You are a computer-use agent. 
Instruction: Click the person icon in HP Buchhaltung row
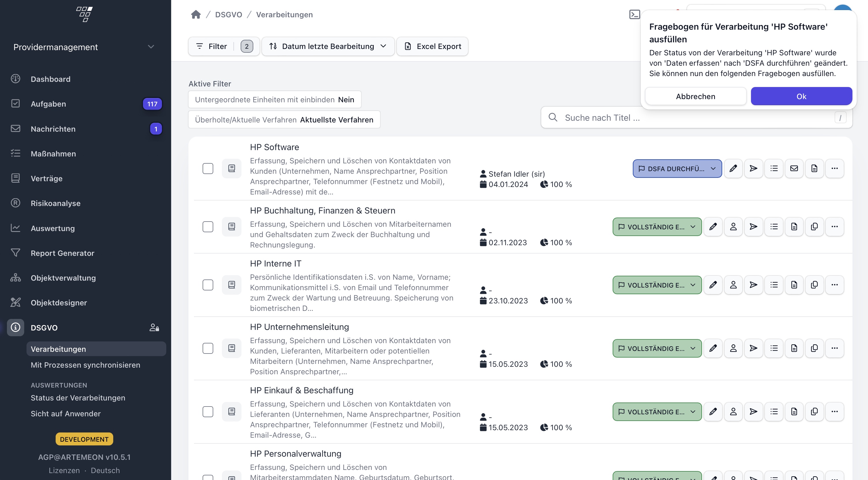[x=733, y=227]
